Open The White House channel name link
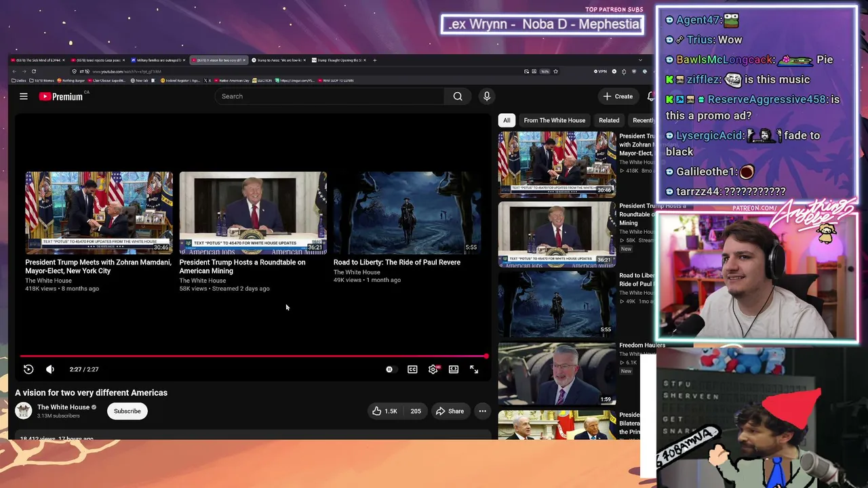This screenshot has width=868, height=488. 63,407
